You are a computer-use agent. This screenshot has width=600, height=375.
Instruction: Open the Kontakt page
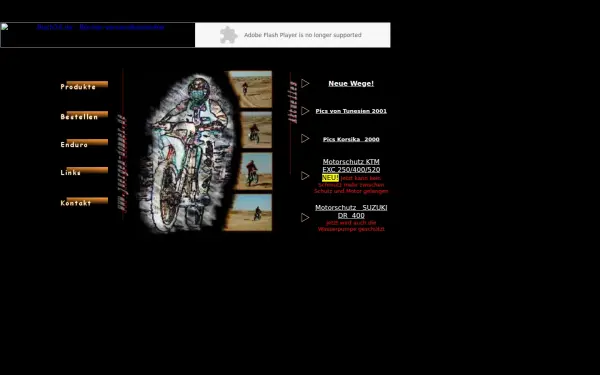point(84,202)
